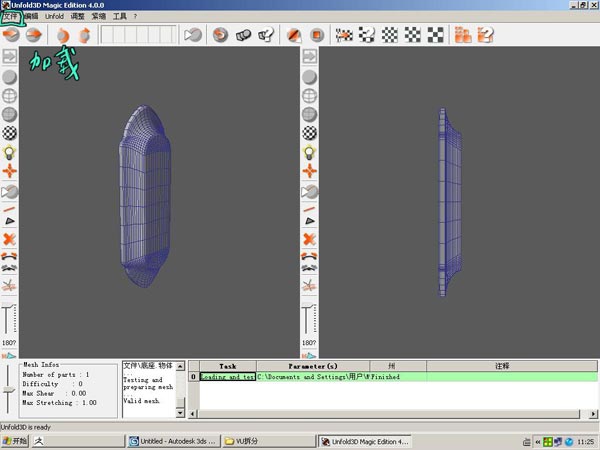600x450 pixels.
Task: Click the Task column header
Action: coord(228,366)
